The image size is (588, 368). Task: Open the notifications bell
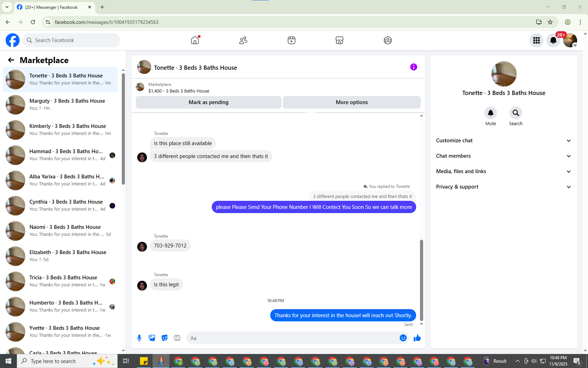point(553,40)
